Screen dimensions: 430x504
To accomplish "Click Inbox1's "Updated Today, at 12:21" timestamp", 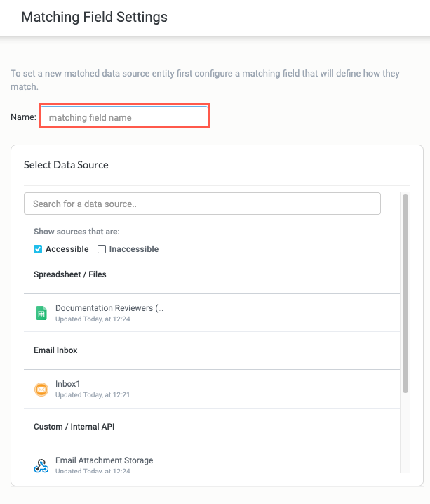I will tap(93, 395).
